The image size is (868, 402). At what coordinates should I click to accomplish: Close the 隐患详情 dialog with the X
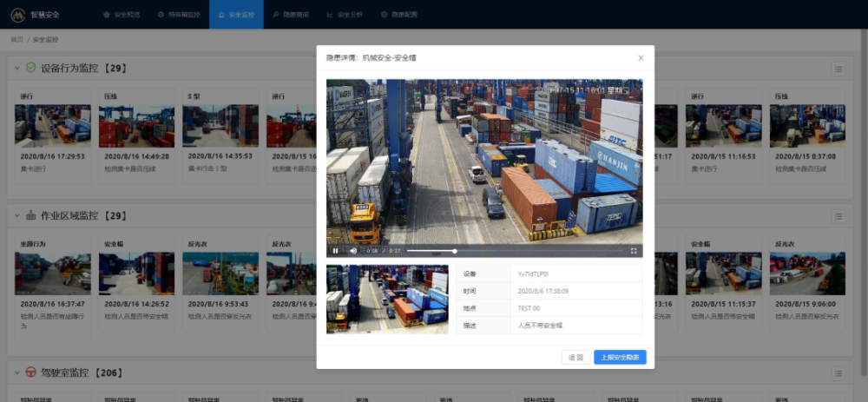coord(641,57)
